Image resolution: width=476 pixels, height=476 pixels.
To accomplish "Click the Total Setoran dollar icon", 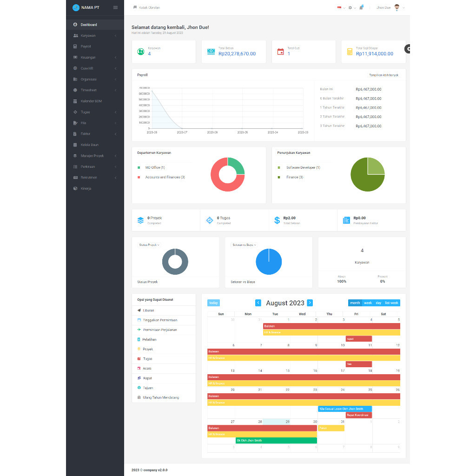I will pyautogui.click(x=277, y=220).
